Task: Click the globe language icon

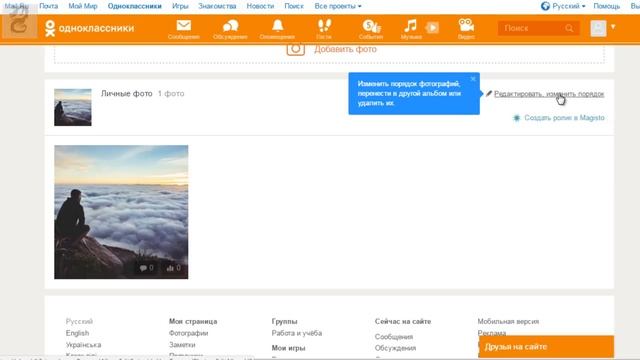Action: coord(545,6)
